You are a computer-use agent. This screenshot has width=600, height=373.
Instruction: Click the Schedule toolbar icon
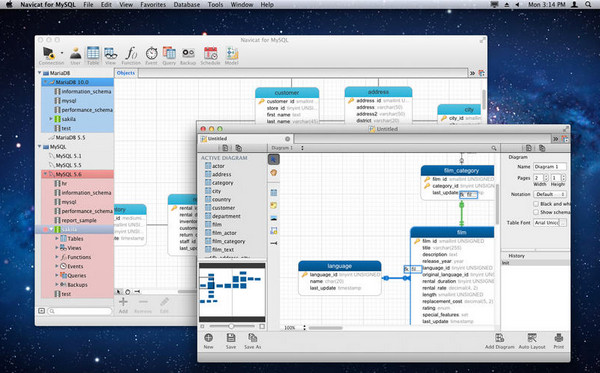(x=210, y=55)
